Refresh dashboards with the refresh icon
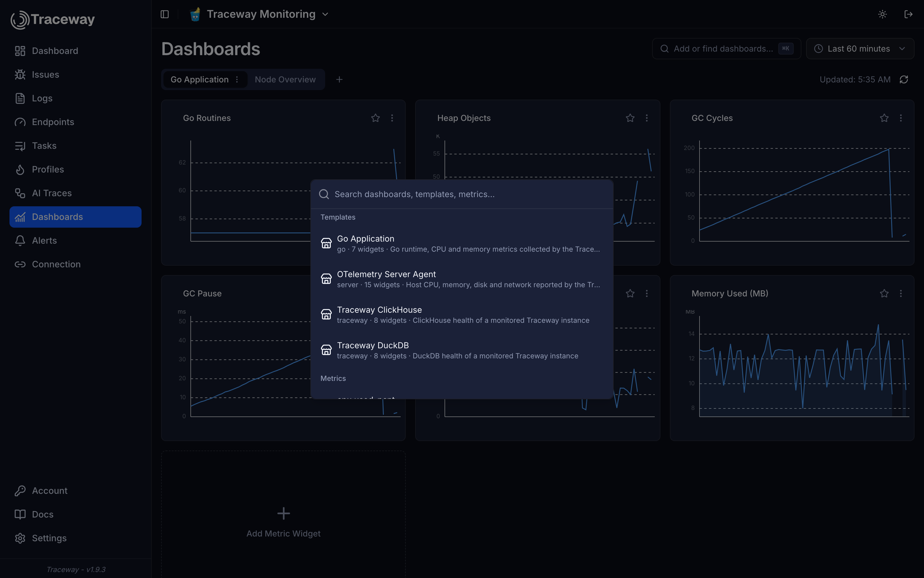 [904, 79]
